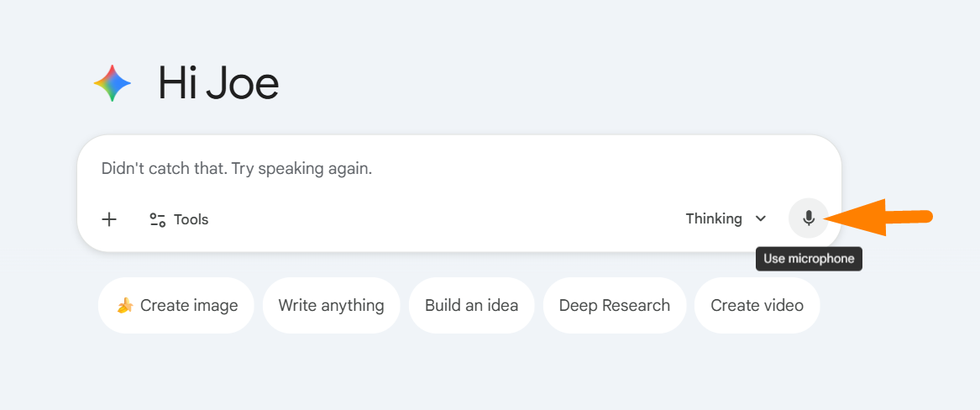Image resolution: width=980 pixels, height=410 pixels.
Task: Click the Hi Joe greeting heading
Action: click(x=218, y=83)
